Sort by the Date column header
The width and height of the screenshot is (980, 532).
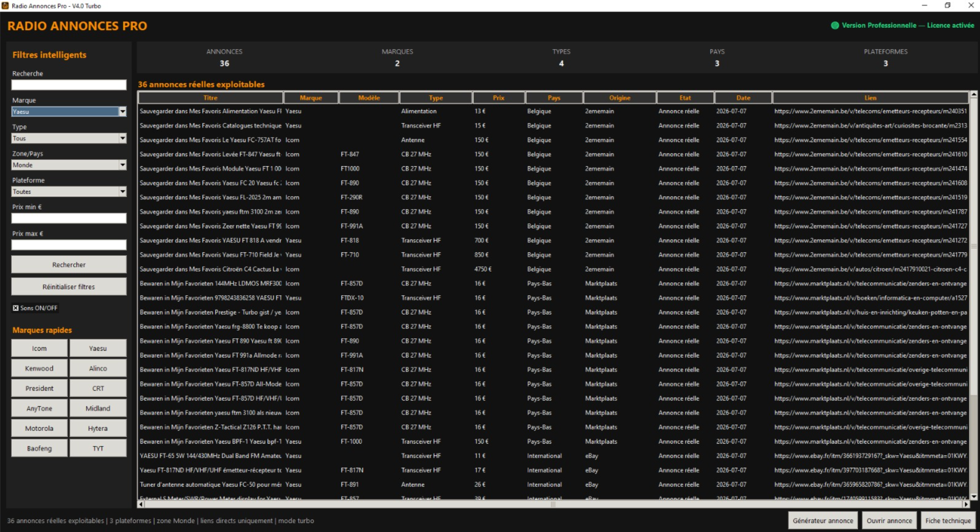[743, 98]
